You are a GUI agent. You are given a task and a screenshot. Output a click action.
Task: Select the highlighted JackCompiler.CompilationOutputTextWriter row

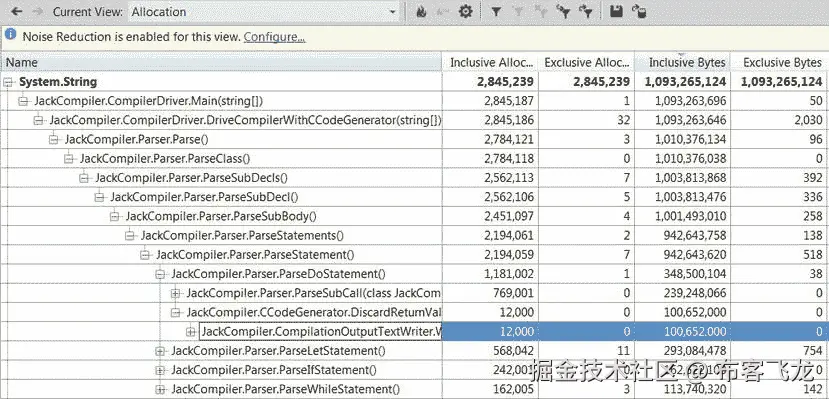tap(414, 332)
